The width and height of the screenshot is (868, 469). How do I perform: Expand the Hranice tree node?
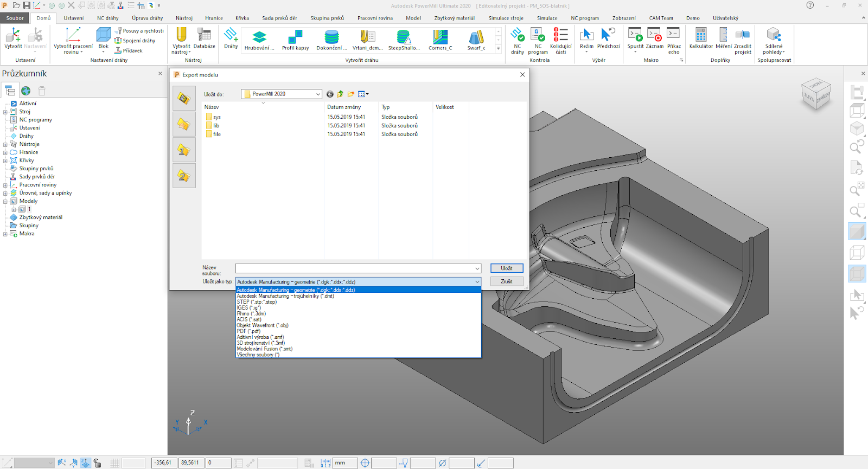pos(5,152)
